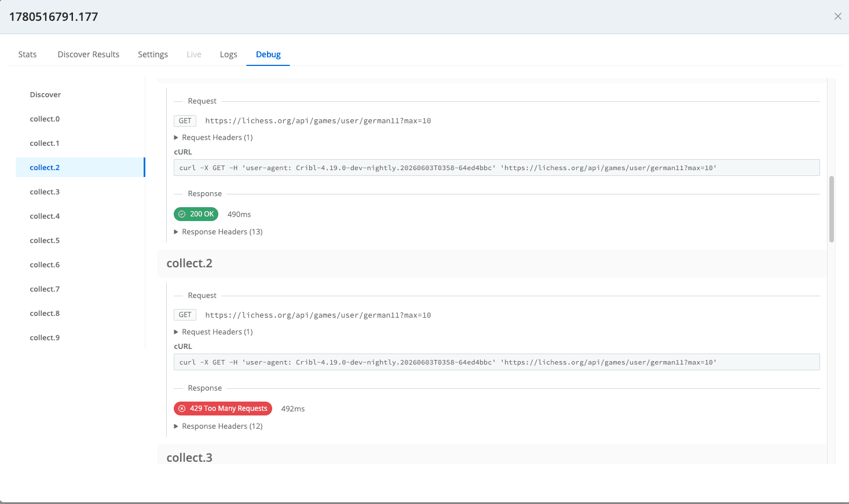Image resolution: width=849 pixels, height=504 pixels.
Task: Click the request URL text above 200 OK
Action: [318, 121]
